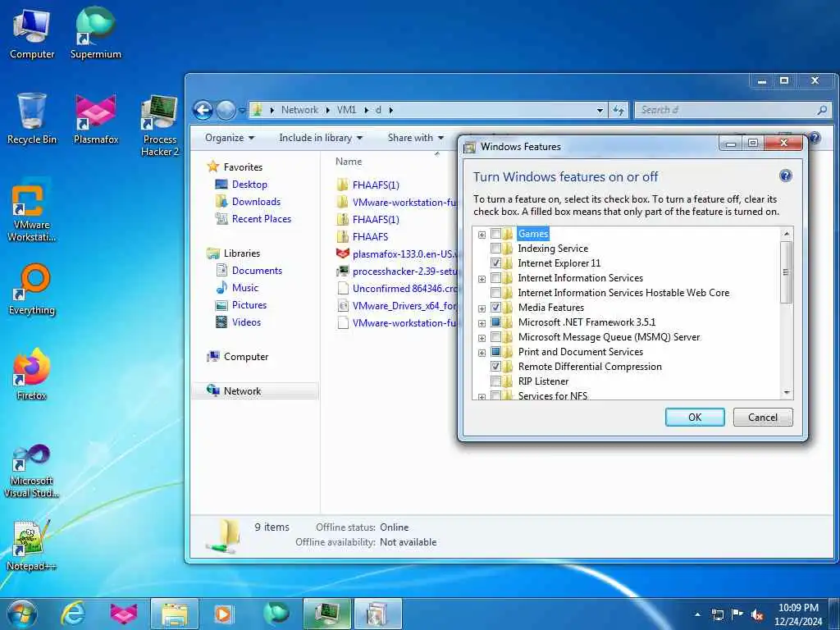Open Windows Media Player from taskbar

tap(224, 614)
